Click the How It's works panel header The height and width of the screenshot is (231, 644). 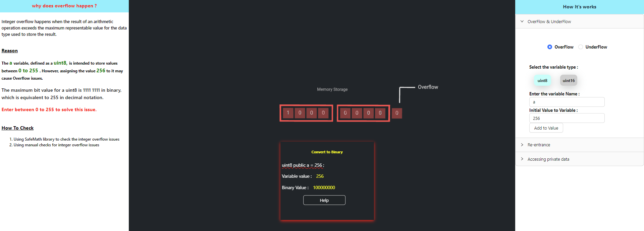click(x=579, y=7)
